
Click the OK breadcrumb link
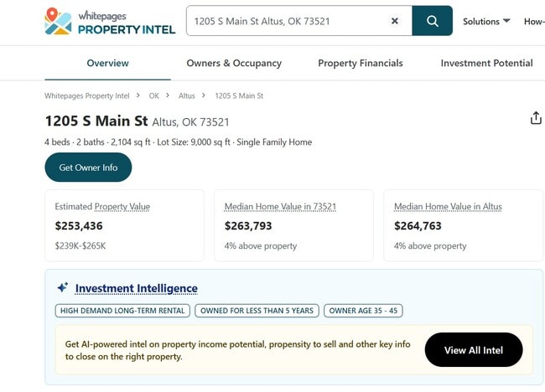154,96
